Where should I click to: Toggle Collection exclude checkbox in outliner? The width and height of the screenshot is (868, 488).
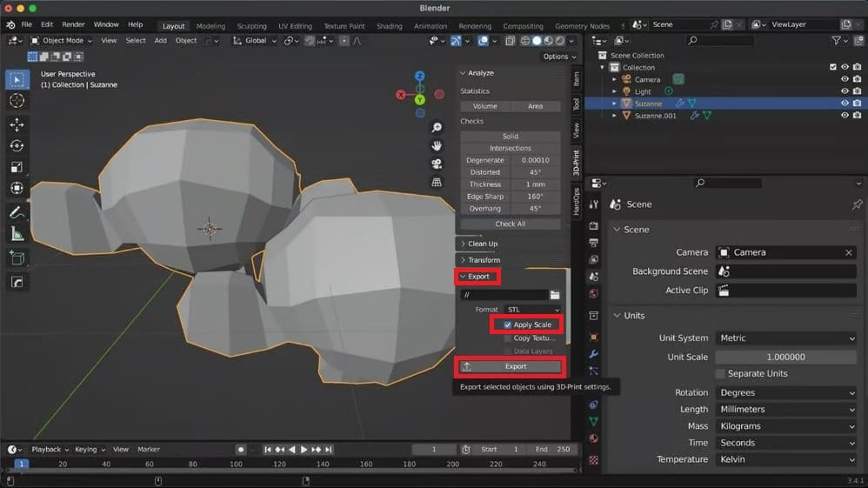(x=833, y=67)
